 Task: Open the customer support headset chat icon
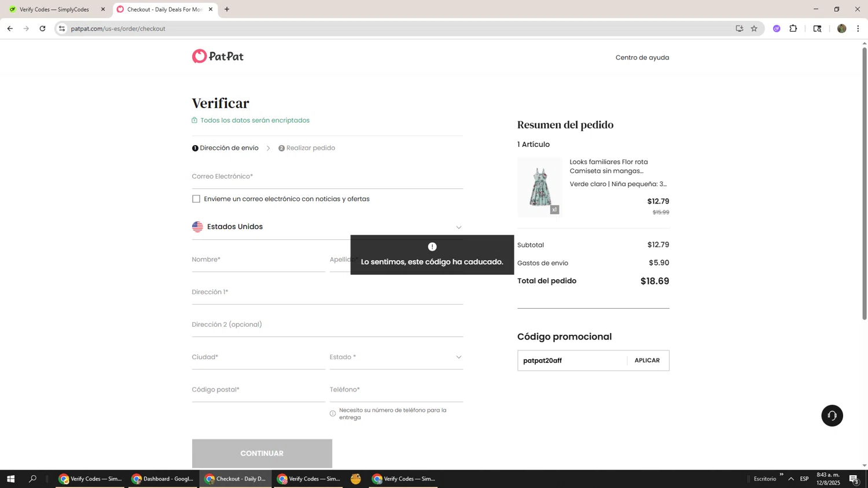coord(832,416)
